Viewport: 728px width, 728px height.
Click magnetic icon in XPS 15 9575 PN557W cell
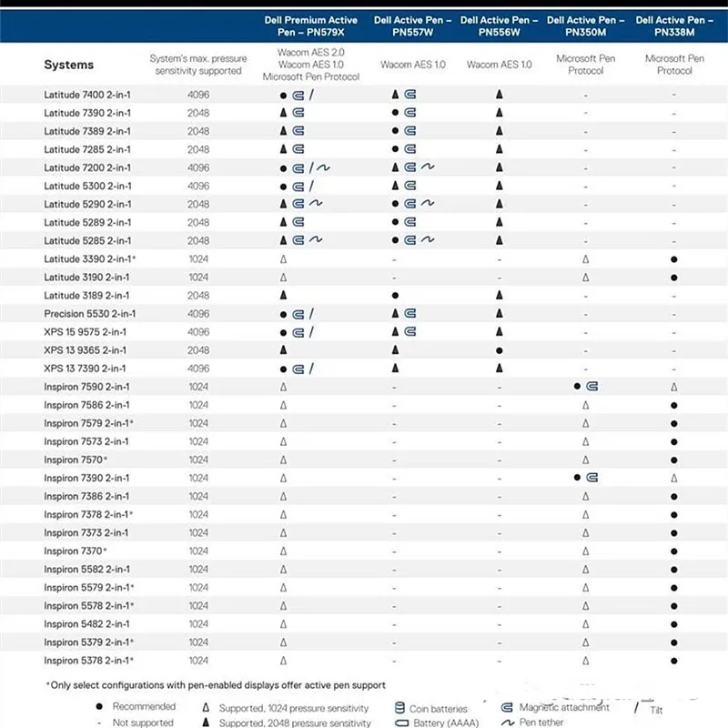tap(410, 331)
